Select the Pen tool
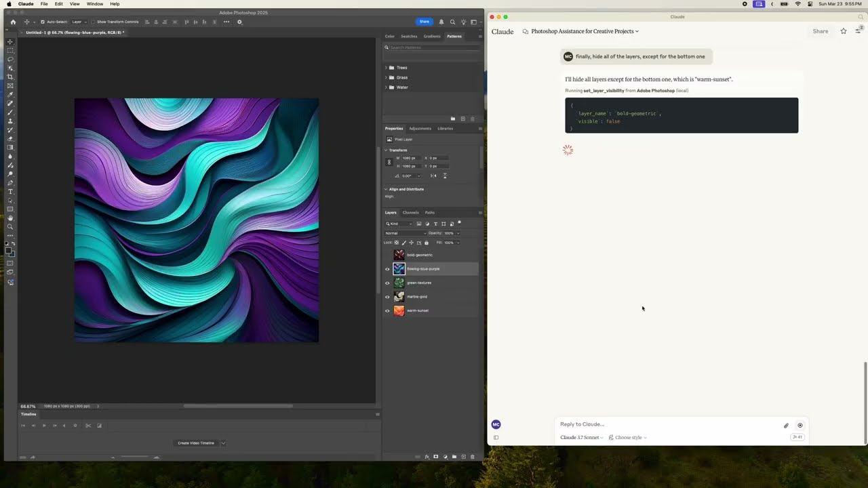This screenshot has width=868, height=488. coord(10,183)
